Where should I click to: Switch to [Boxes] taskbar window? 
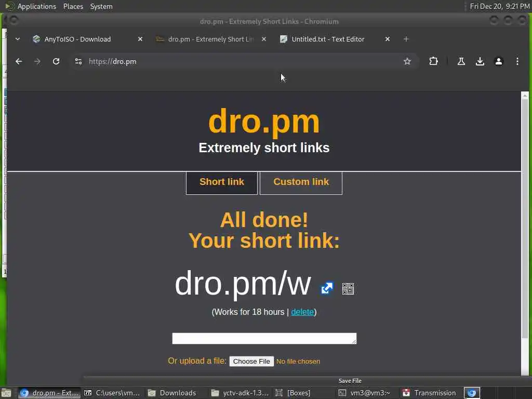point(293,393)
